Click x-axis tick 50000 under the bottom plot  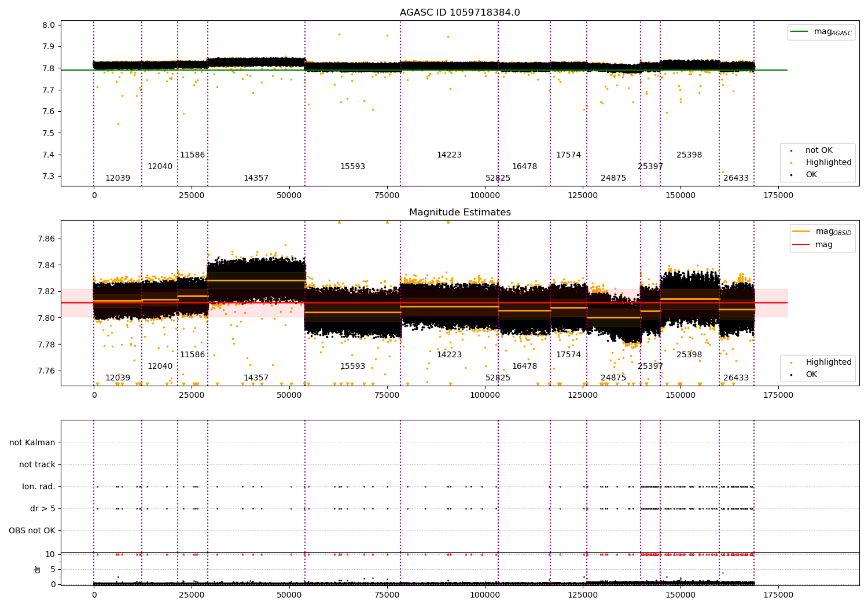click(289, 595)
